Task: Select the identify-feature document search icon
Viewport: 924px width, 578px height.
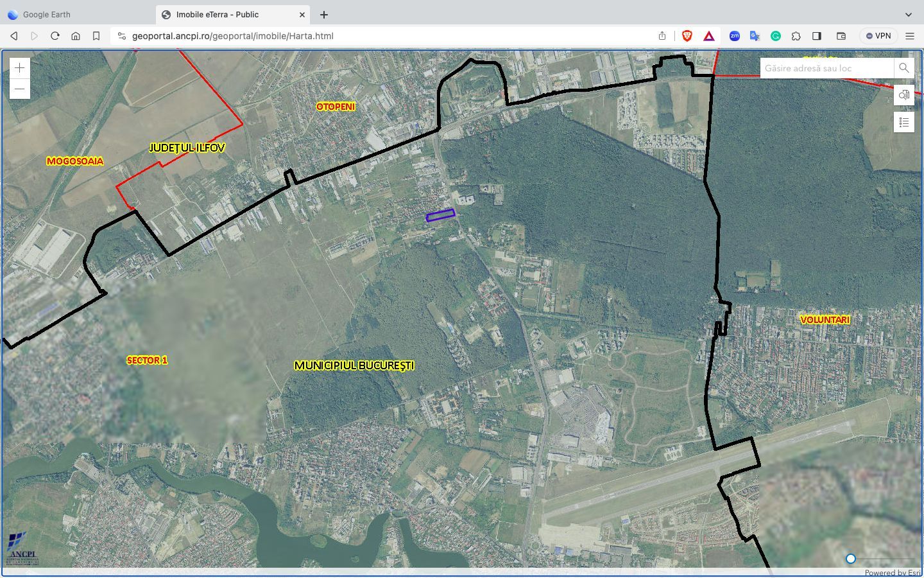Action: pyautogui.click(x=904, y=94)
